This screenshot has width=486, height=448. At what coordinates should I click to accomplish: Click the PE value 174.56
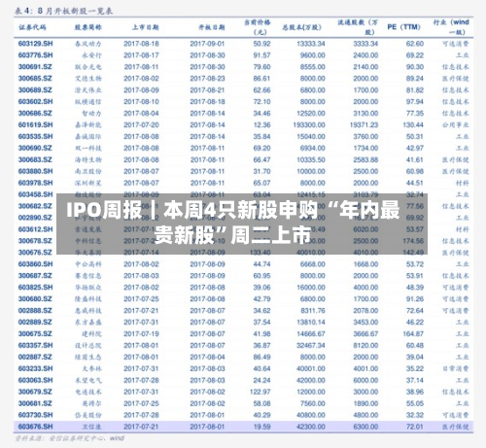click(413, 241)
